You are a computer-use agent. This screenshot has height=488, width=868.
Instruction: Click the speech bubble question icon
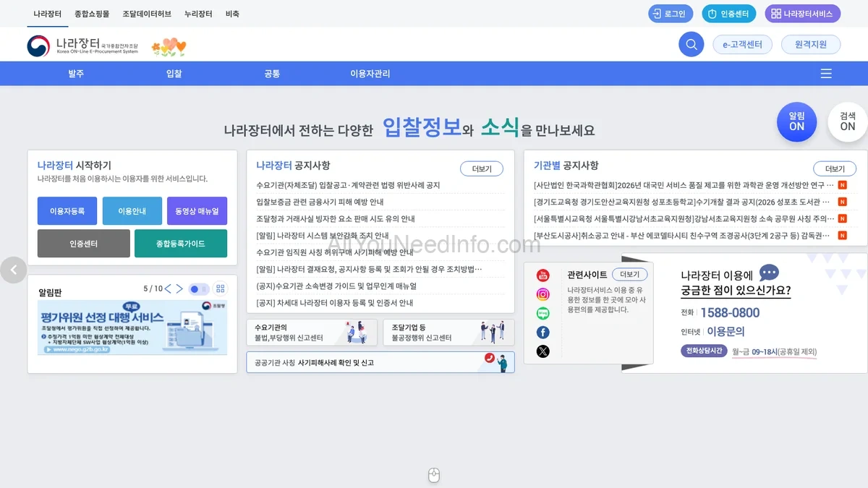pos(769,273)
